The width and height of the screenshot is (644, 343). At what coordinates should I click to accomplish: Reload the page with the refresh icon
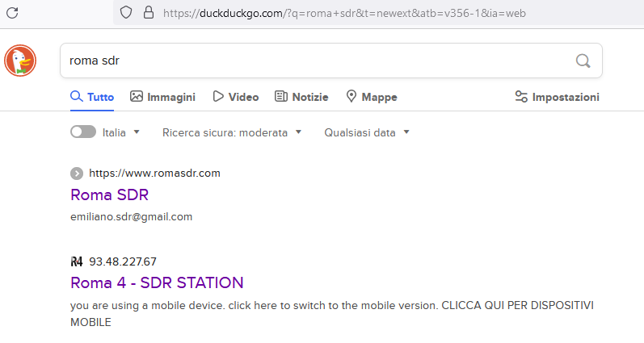[12, 13]
